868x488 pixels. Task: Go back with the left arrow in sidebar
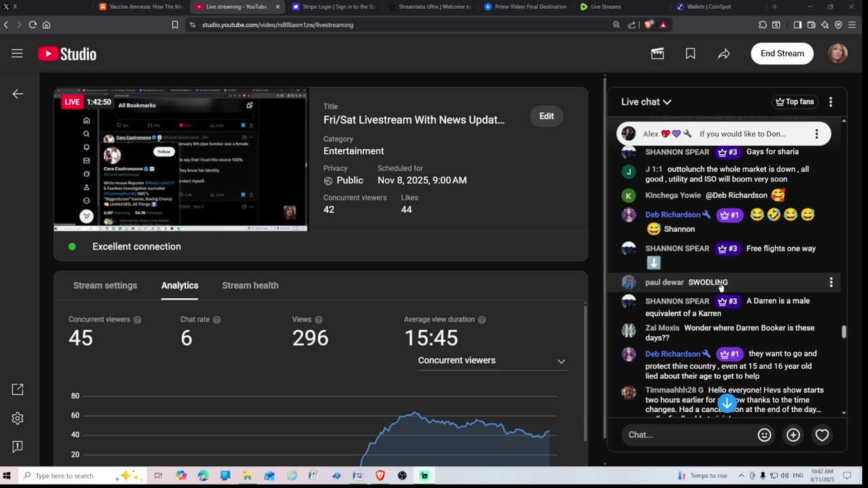[x=18, y=94]
